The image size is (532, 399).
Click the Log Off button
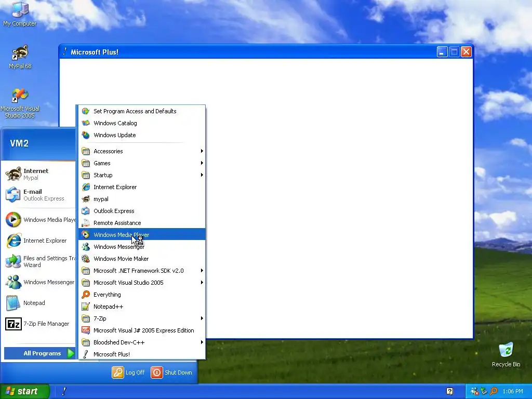click(128, 372)
